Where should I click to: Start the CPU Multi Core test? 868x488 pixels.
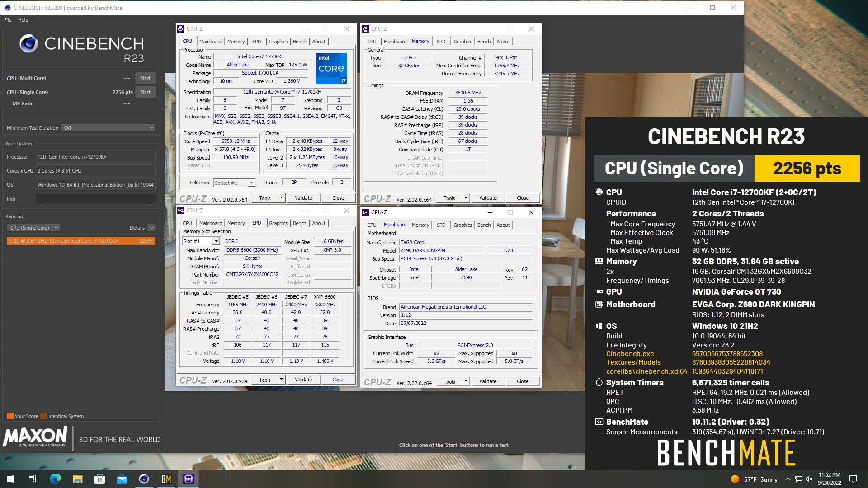pos(145,78)
